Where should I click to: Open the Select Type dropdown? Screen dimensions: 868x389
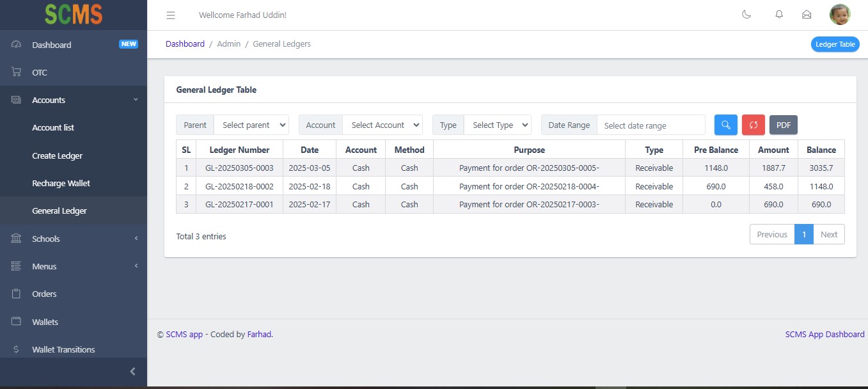tap(497, 125)
